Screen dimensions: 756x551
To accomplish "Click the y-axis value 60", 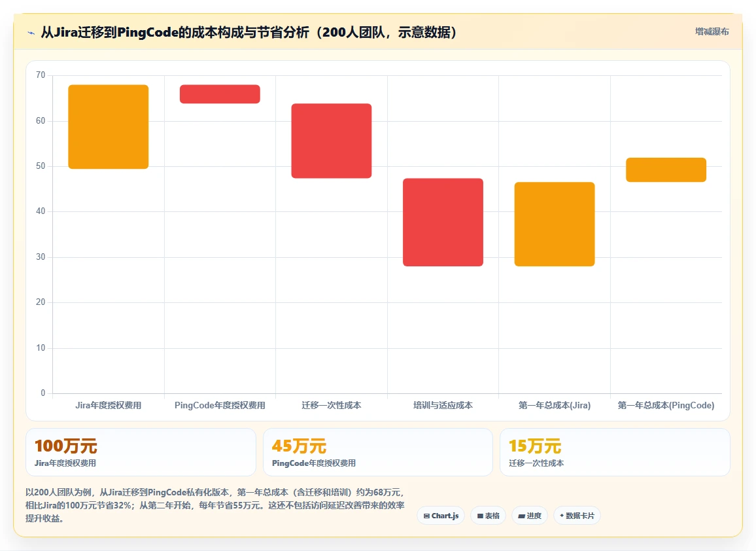I will click(41, 120).
